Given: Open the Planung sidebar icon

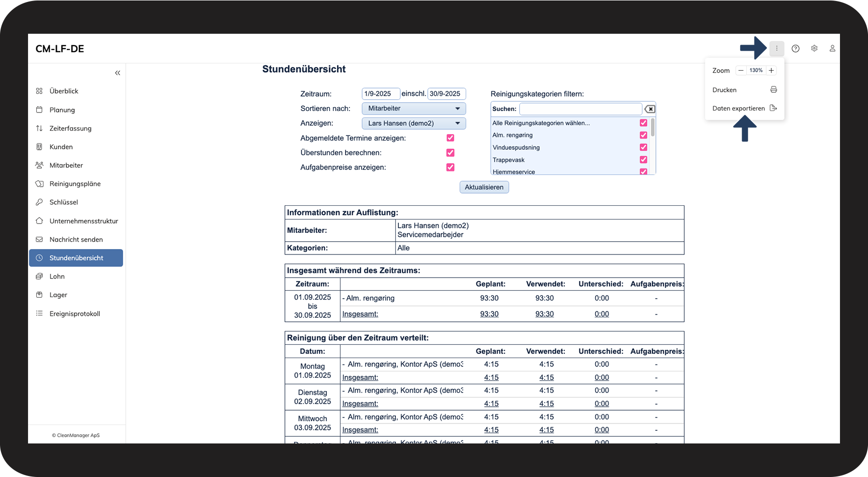Looking at the screenshot, I should coord(39,110).
